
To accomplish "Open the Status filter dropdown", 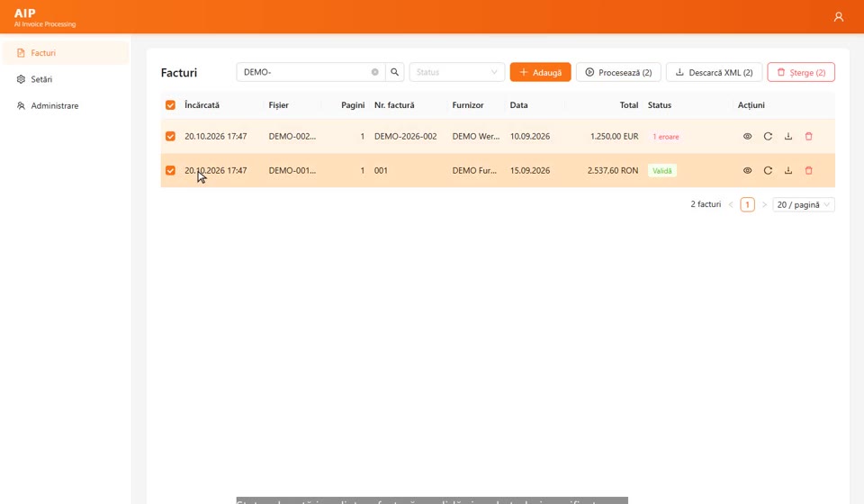I will click(x=457, y=72).
